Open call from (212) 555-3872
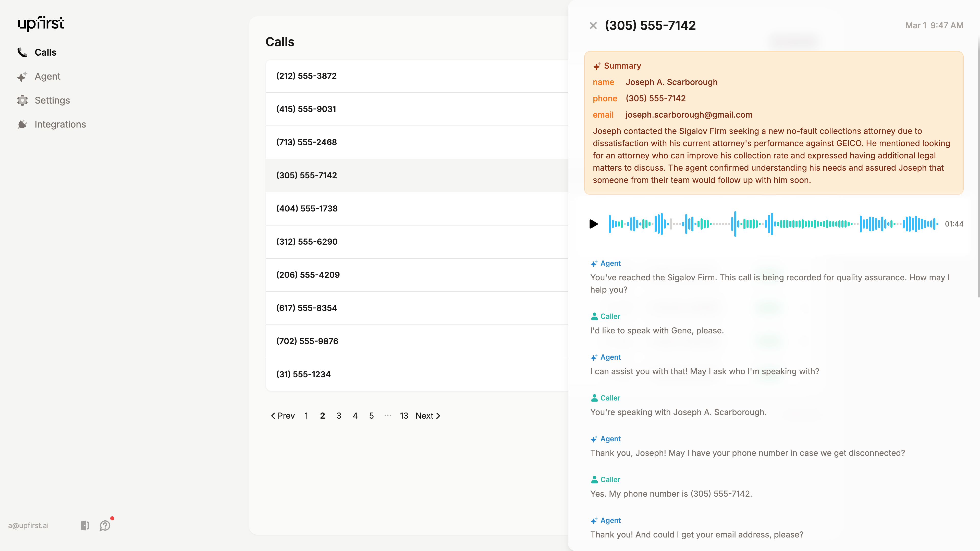980x551 pixels. click(307, 76)
